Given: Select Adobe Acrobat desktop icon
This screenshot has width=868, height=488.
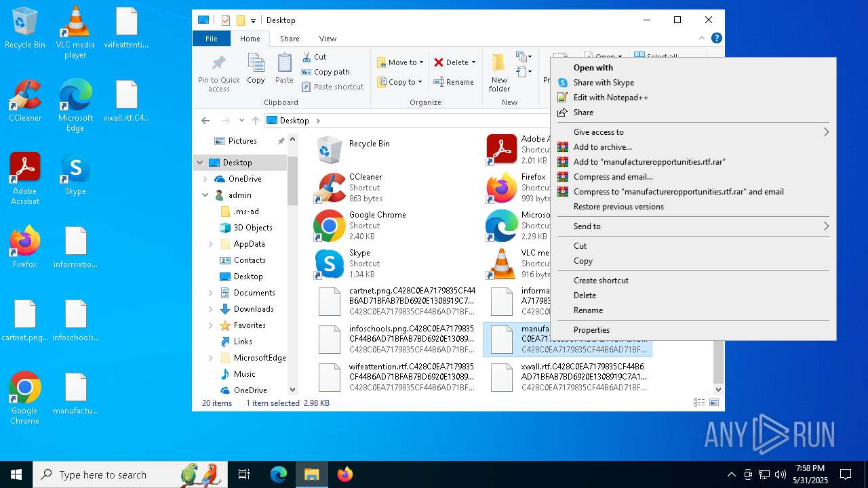Looking at the screenshot, I should (x=25, y=179).
